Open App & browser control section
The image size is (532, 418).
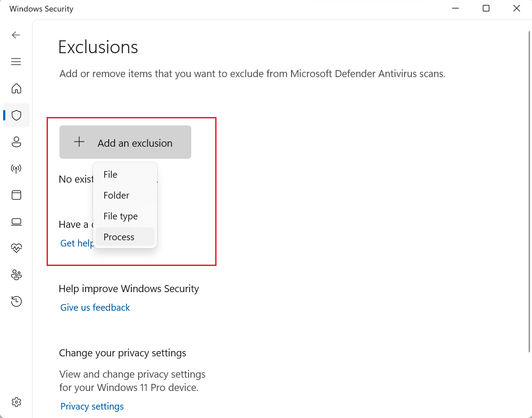click(16, 195)
